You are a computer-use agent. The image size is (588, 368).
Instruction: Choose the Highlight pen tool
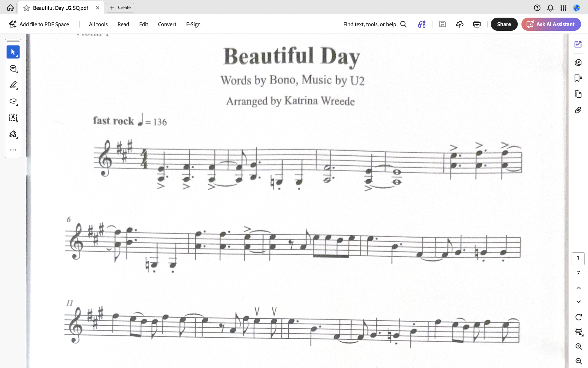click(x=13, y=85)
